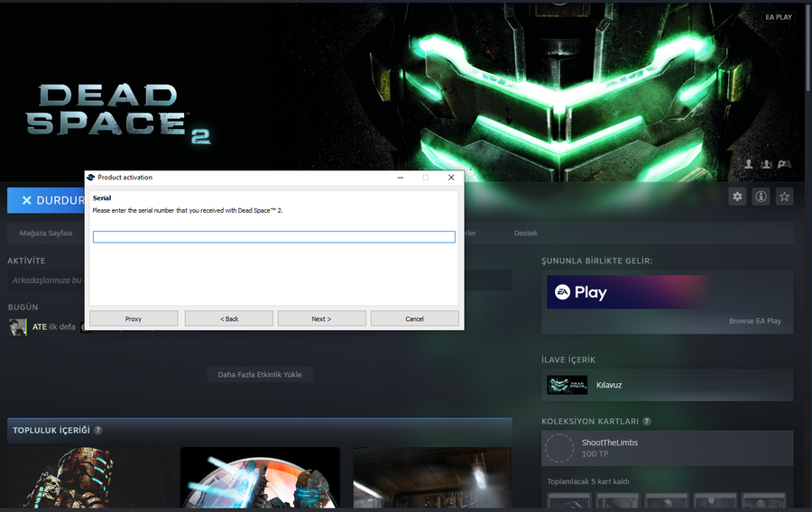
Task: Click the dark room screenshot thumbnail
Action: click(432, 478)
